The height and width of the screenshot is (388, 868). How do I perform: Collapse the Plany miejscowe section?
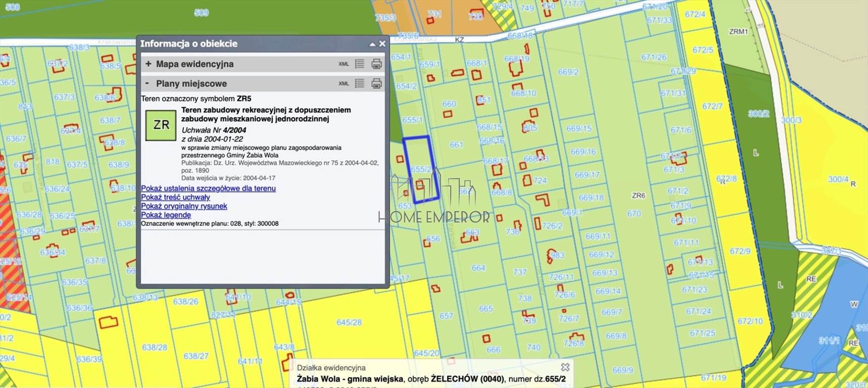[148, 83]
